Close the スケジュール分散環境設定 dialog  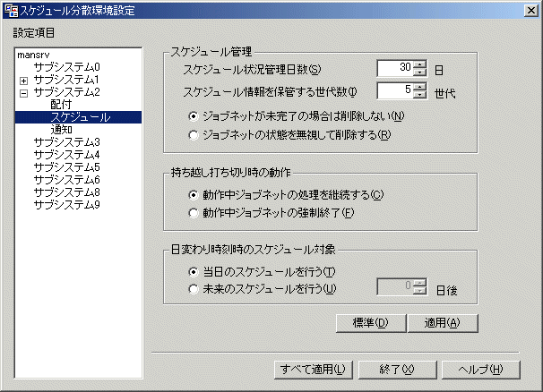[x=530, y=11]
